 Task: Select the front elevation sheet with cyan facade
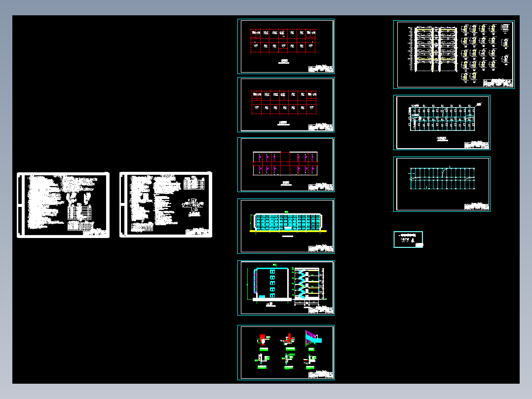click(x=286, y=226)
